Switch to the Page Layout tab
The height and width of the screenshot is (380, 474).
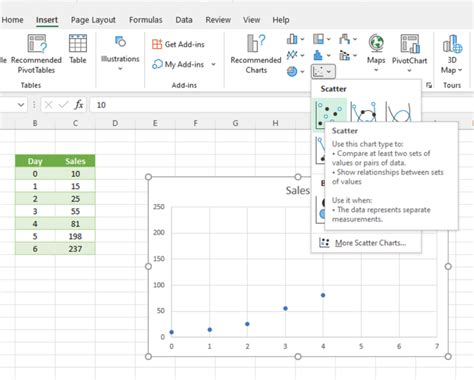pyautogui.click(x=93, y=20)
